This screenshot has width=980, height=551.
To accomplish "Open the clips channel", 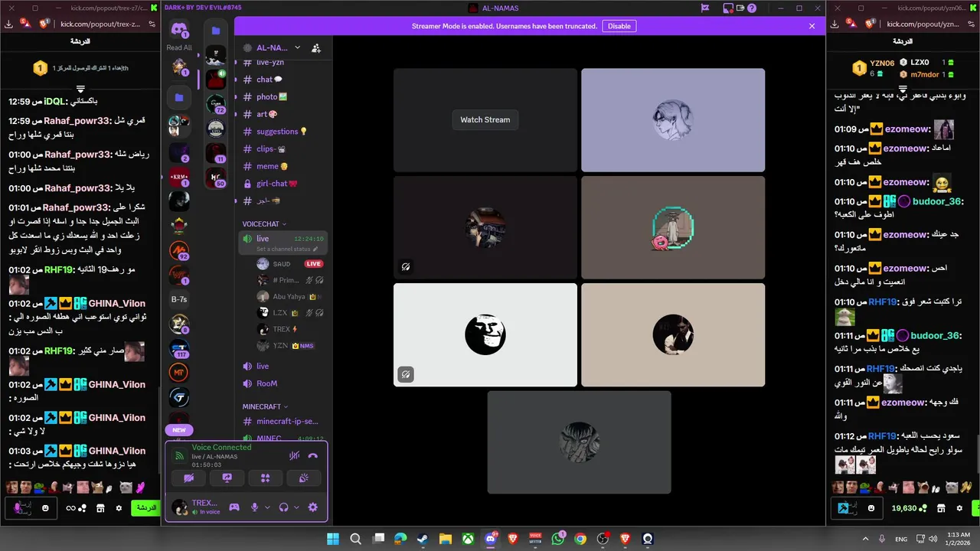I will click(x=283, y=149).
